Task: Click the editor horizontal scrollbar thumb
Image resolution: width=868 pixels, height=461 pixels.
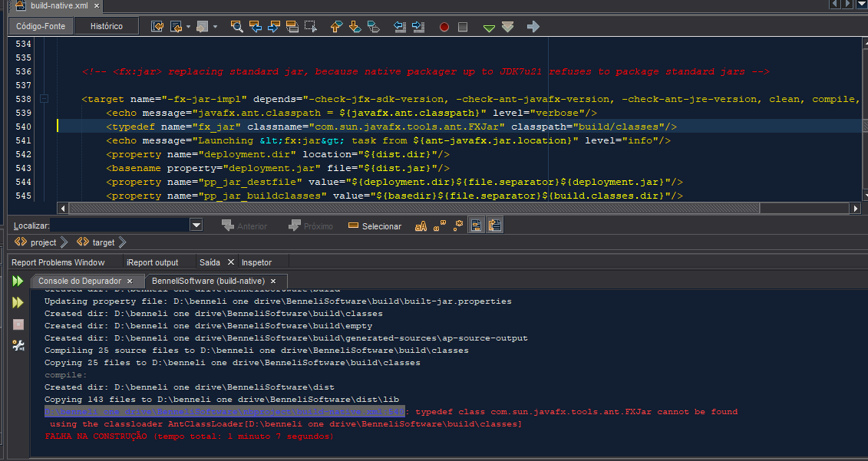Action: coord(414,208)
